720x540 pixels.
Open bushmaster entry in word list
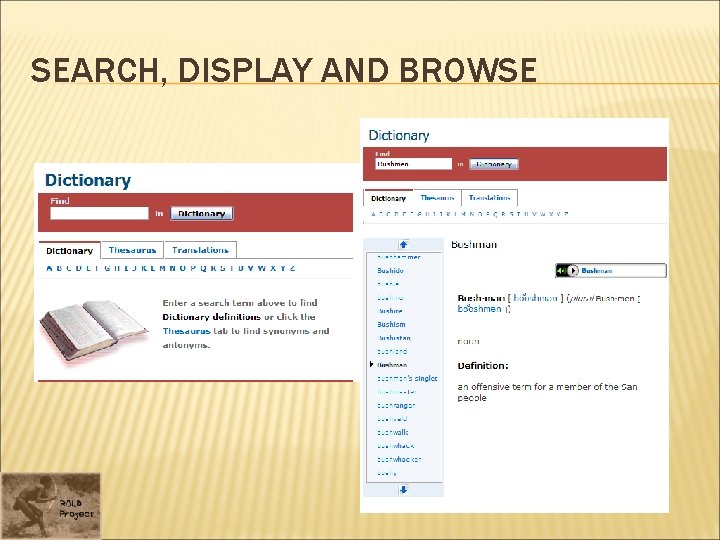coord(397,392)
